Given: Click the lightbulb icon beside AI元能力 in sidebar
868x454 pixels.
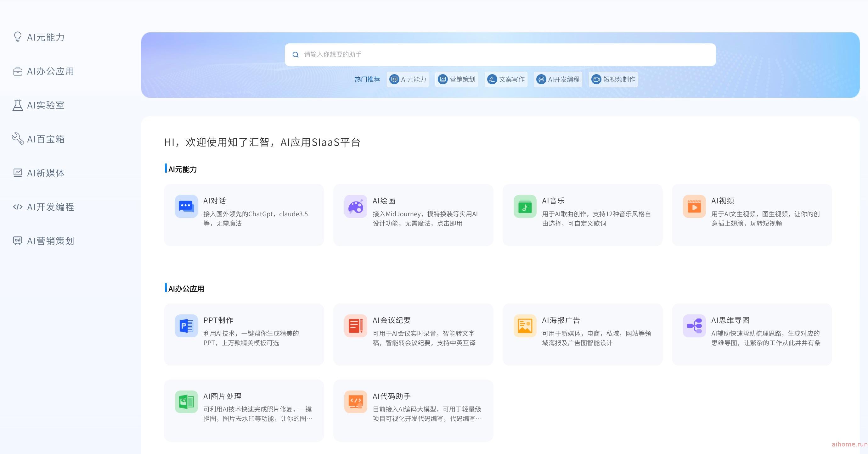Looking at the screenshot, I should pyautogui.click(x=18, y=37).
